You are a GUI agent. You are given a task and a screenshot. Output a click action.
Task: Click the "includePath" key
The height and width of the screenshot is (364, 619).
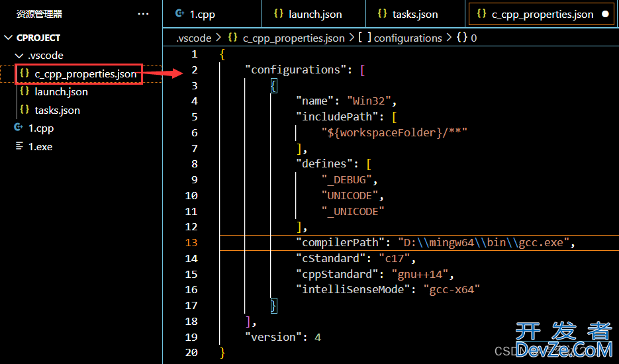tap(337, 117)
